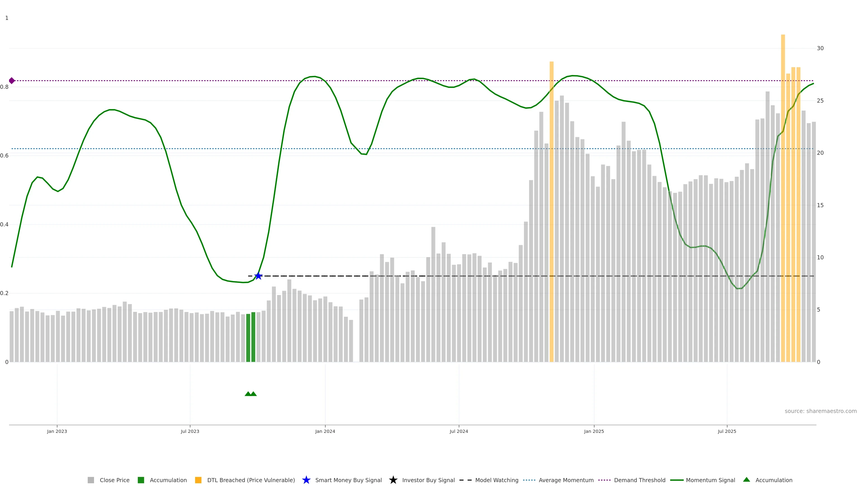Click the Jul 2025 axis label
Screen dimensions: 868x488
tap(727, 431)
